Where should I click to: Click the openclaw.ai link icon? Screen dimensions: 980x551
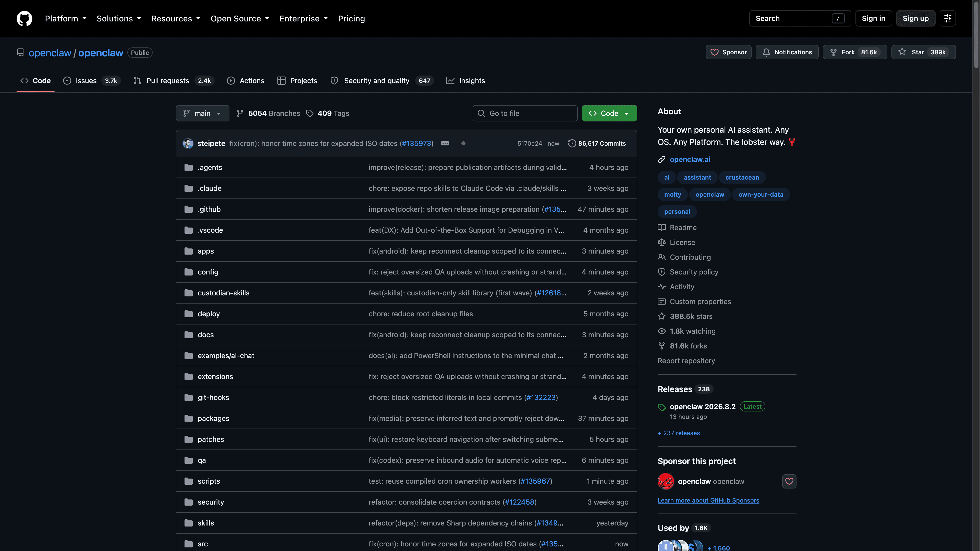[661, 159]
